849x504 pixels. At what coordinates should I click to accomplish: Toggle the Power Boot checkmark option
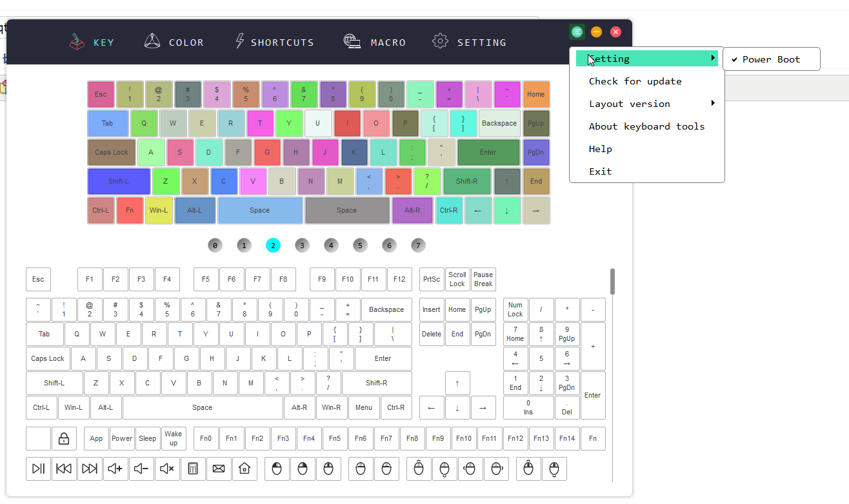(x=772, y=59)
